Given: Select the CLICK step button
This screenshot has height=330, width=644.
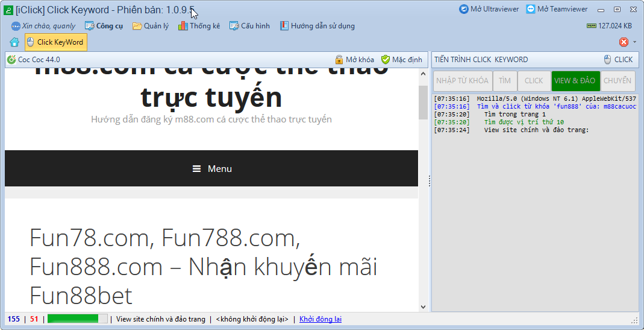Looking at the screenshot, I should click(534, 81).
